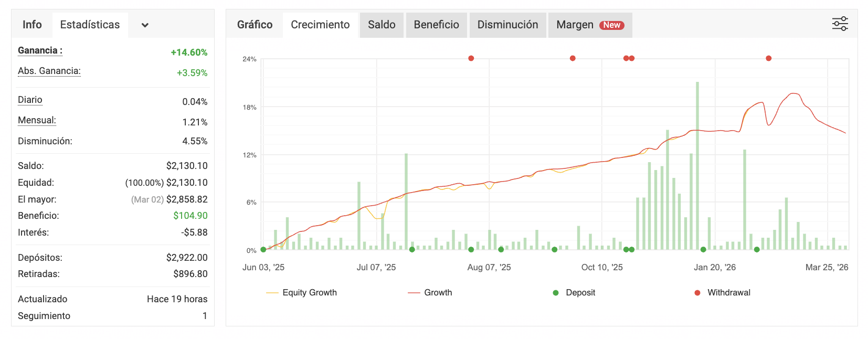Toggle the Growth legend series
The width and height of the screenshot is (868, 339).
coord(430,293)
